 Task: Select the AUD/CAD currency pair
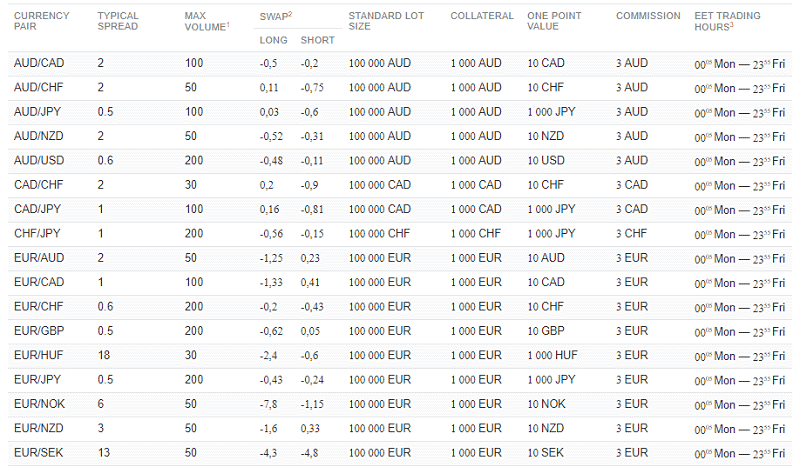pos(40,64)
